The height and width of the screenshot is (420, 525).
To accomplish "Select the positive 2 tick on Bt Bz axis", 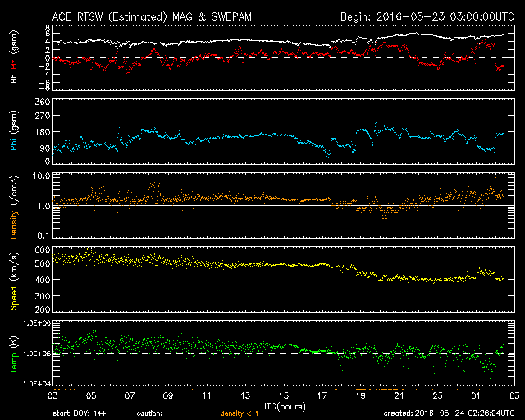I will [48, 50].
